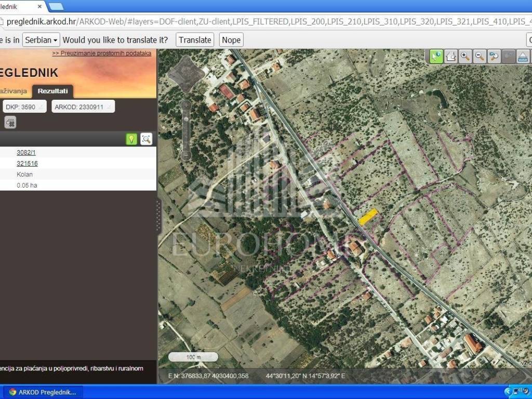Click zoom-in plus on the map zoom bar
532x399 pixels.
185,104
